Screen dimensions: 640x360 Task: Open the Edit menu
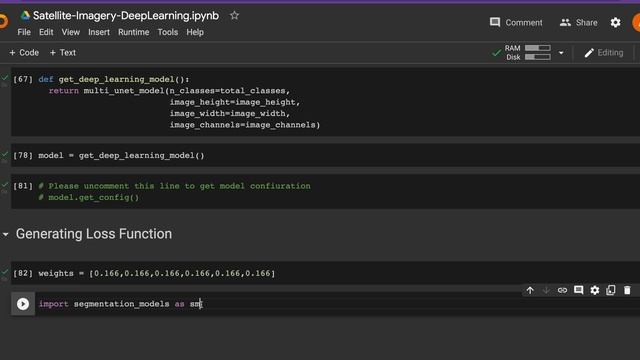(x=46, y=32)
